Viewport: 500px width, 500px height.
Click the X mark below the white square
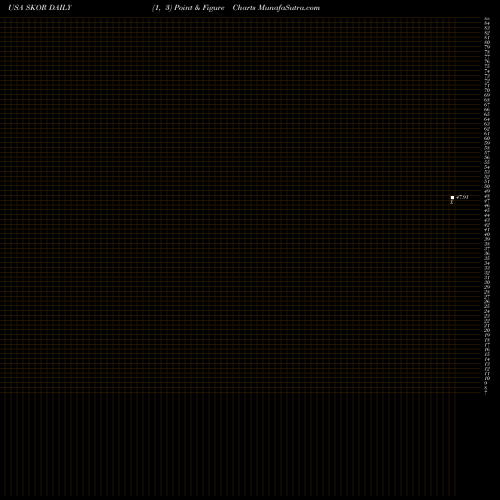click(452, 202)
